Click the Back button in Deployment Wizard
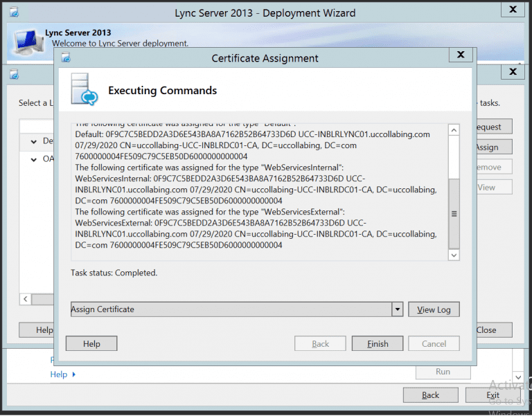This screenshot has width=532, height=416. point(430,395)
